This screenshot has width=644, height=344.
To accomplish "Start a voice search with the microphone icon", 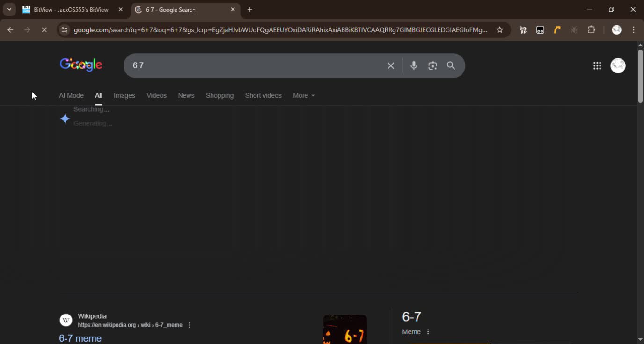I will click(414, 65).
